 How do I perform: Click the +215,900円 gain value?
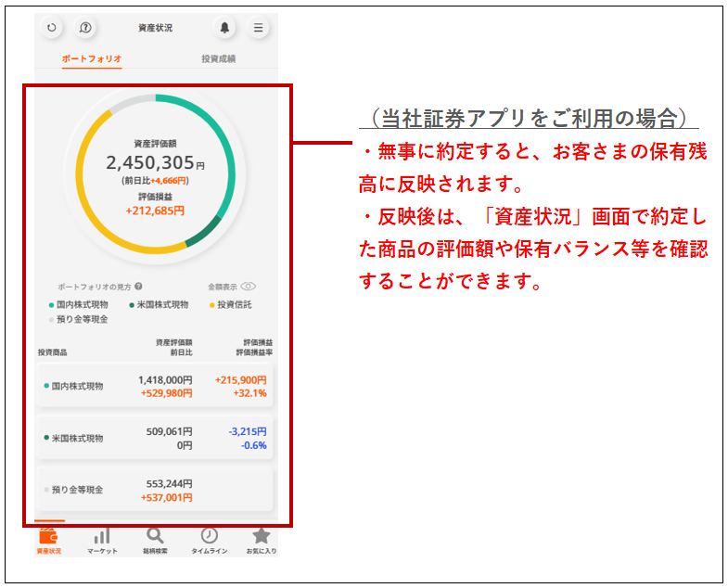[x=240, y=380]
